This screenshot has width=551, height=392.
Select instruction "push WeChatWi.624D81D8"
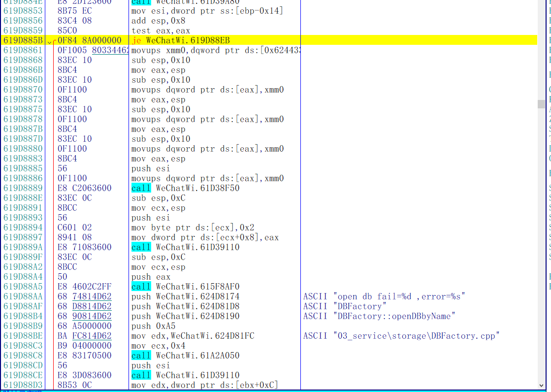tap(186, 306)
